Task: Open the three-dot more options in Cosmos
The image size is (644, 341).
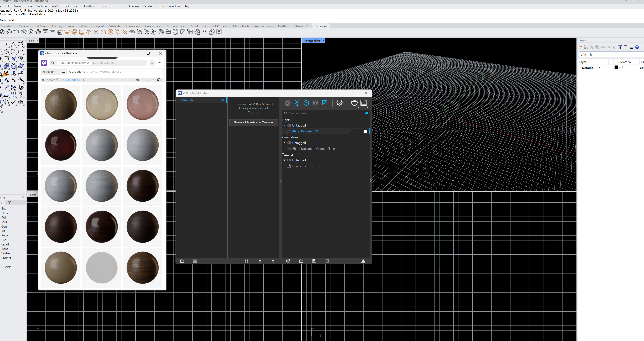Action: point(160,63)
